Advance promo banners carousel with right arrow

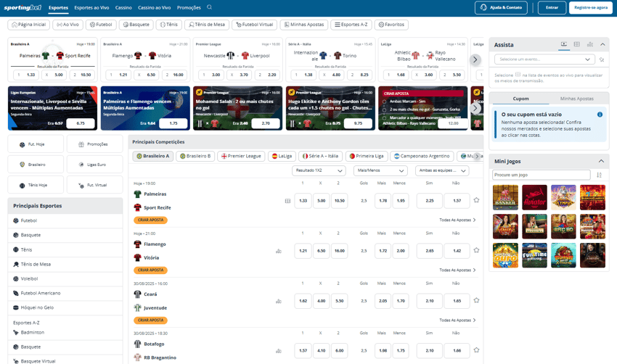475,108
